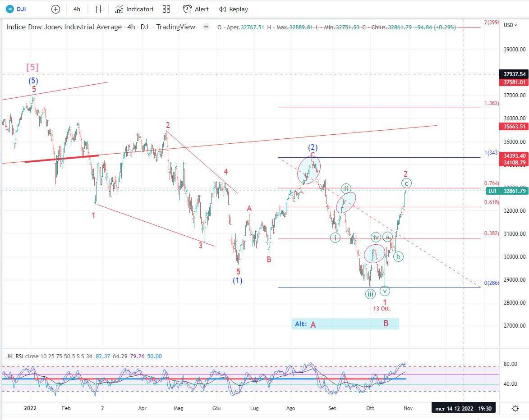Select the pink [5] wave label
The height and width of the screenshot is (420, 529).
point(32,67)
